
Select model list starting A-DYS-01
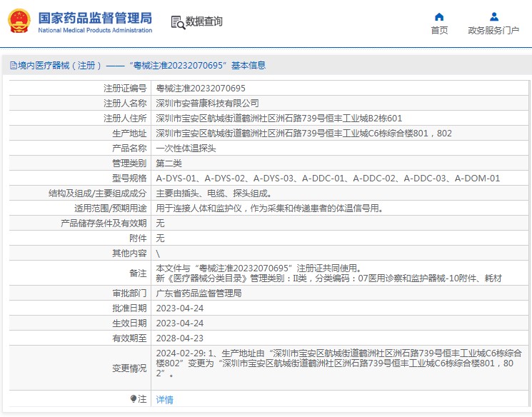[328, 178]
